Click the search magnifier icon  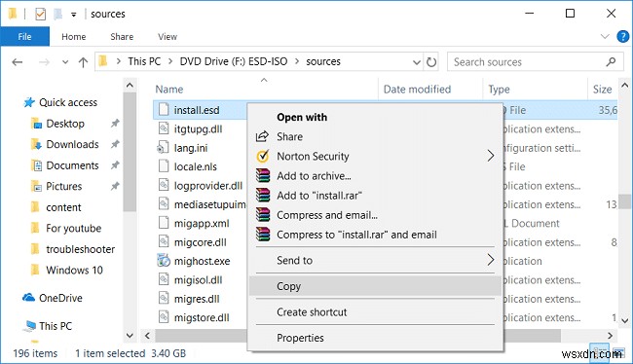(611, 61)
